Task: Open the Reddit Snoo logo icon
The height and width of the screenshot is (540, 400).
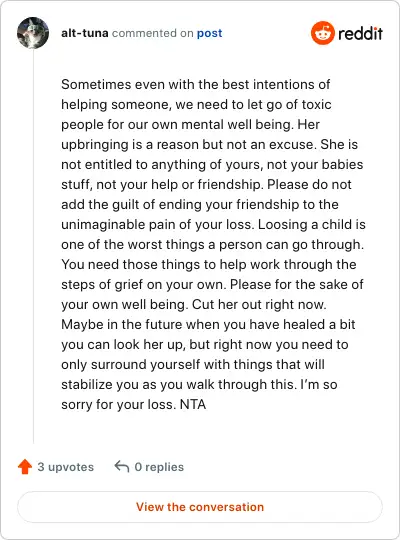Action: click(x=322, y=33)
